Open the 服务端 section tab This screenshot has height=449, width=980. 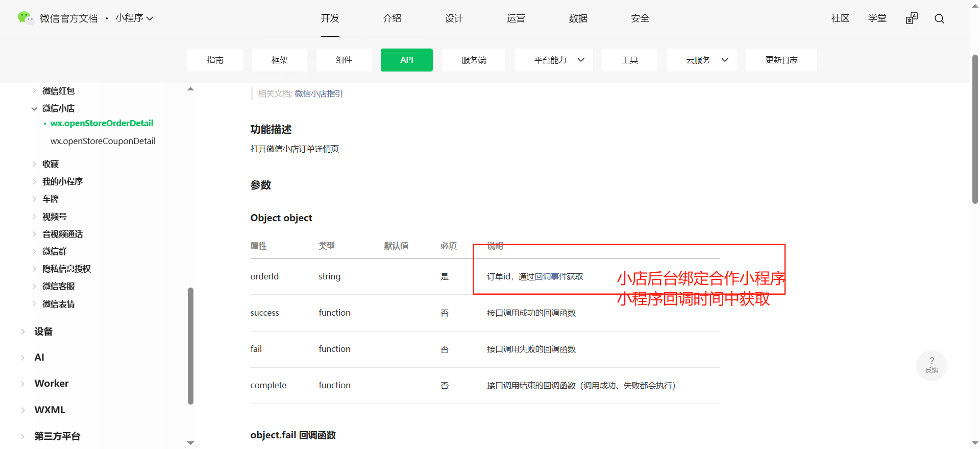474,60
